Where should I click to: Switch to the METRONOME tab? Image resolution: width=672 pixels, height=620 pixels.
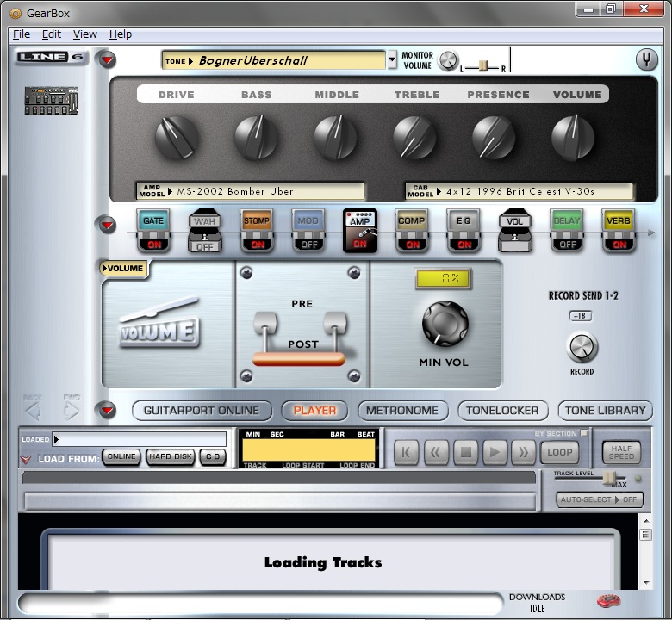pos(402,411)
